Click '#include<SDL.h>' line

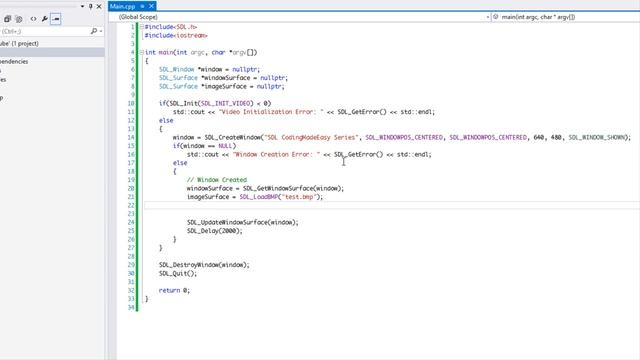(171, 27)
